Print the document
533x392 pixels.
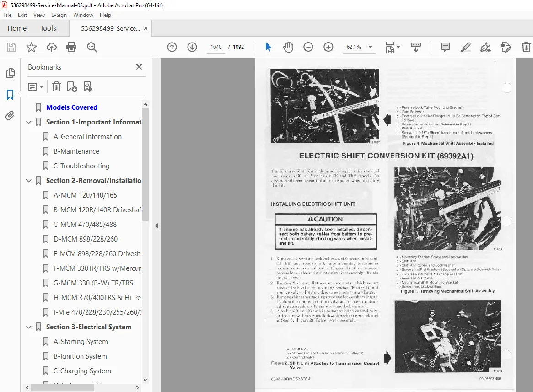click(71, 47)
